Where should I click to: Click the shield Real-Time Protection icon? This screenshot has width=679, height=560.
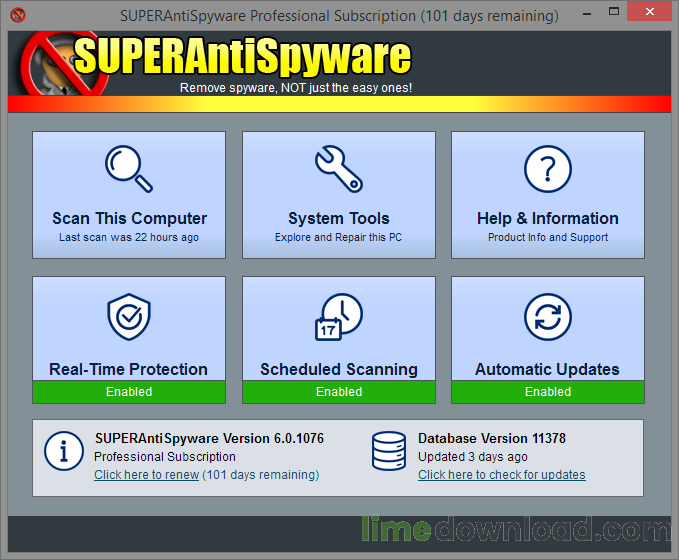point(129,318)
